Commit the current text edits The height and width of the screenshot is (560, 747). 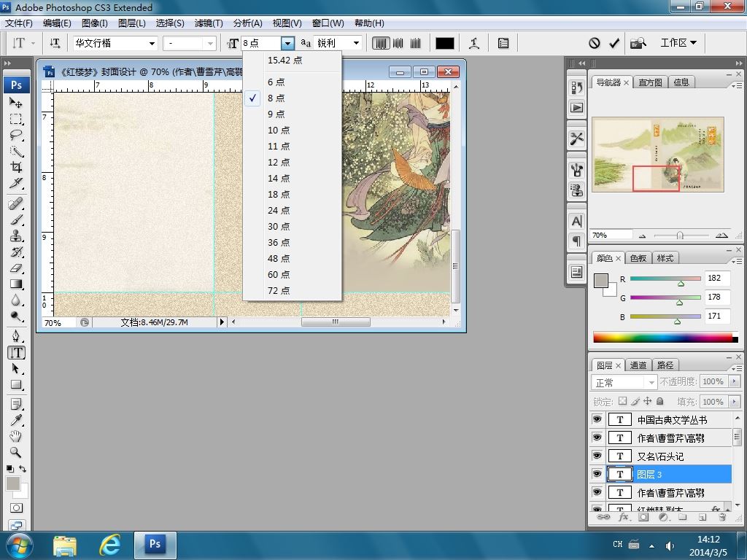pos(614,43)
